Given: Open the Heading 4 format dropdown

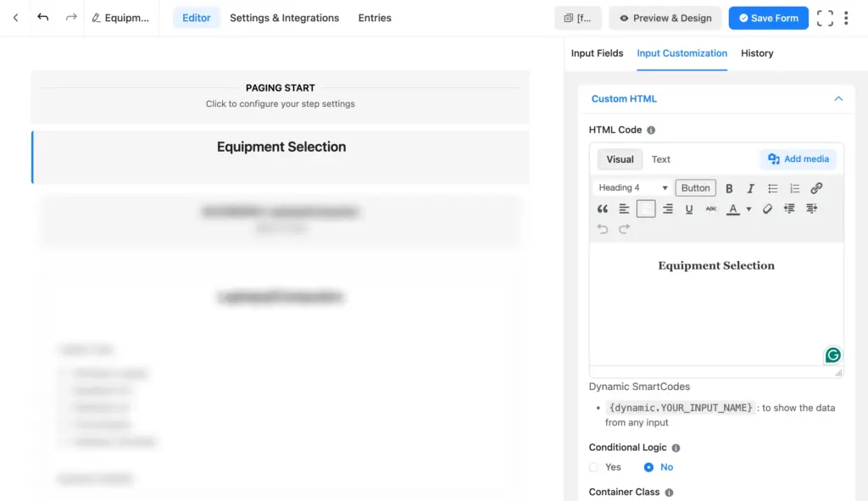Looking at the screenshot, I should (632, 187).
